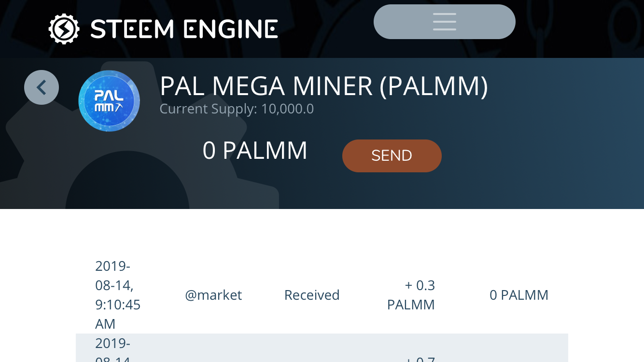The image size is (644, 362).
Task: Click the PALMM token round logo
Action: (x=109, y=101)
